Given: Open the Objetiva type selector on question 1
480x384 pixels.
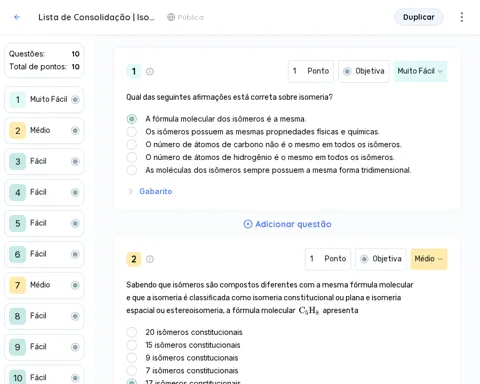Looking at the screenshot, I should 364,71.
